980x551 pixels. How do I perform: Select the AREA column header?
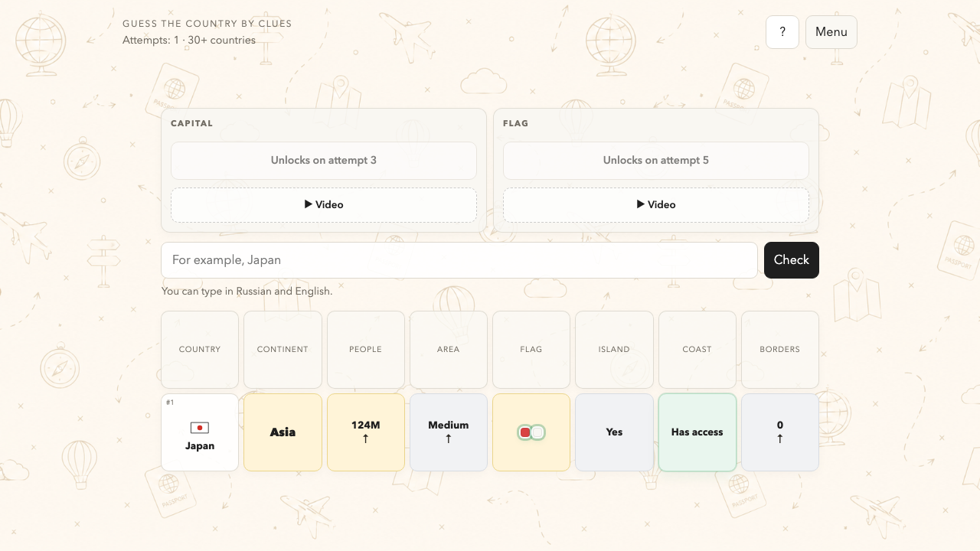(449, 350)
